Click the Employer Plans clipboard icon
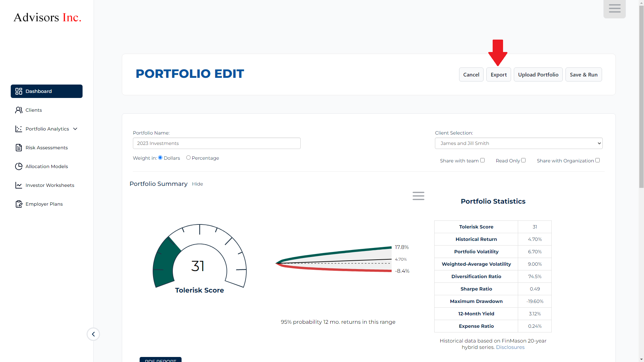Screen dimensions: 644x362 click(19, 204)
